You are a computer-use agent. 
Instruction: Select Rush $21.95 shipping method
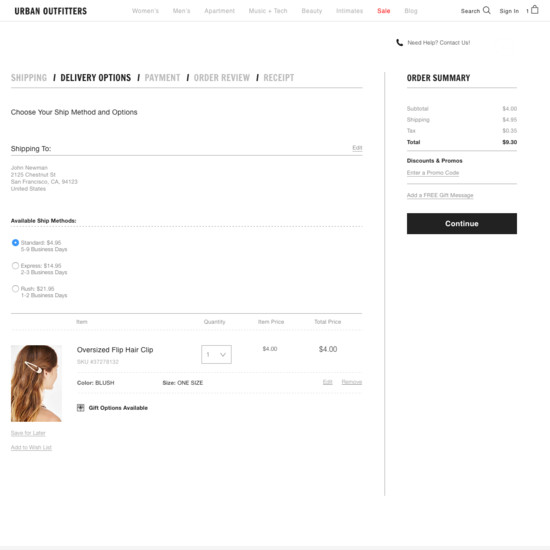coord(15,289)
